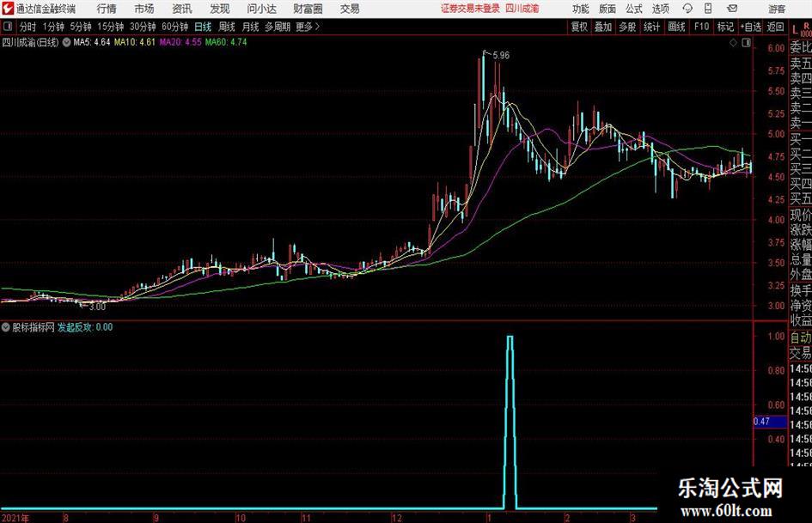Toggle the right info panel icon

746,43
